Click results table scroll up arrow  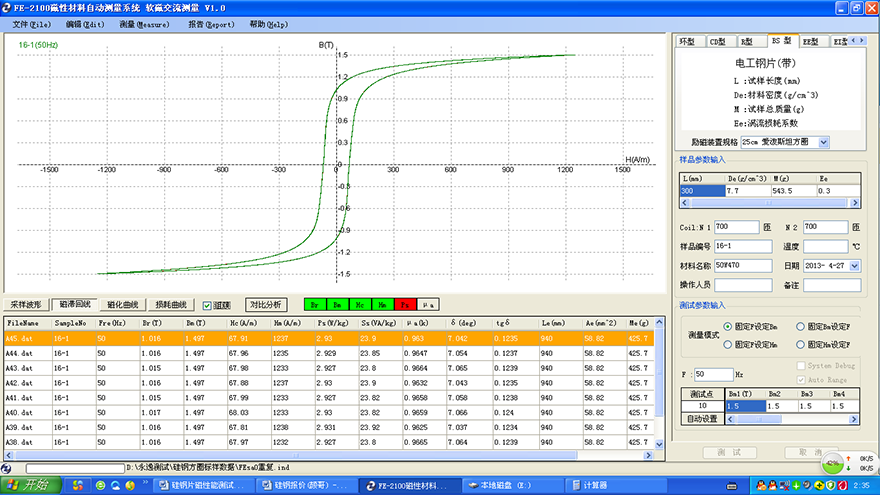pos(659,323)
